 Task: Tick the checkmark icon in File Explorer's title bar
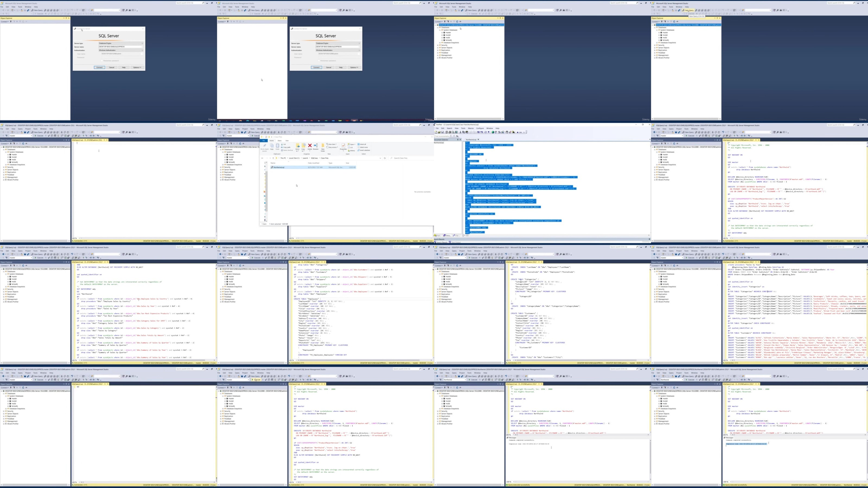(266, 137)
